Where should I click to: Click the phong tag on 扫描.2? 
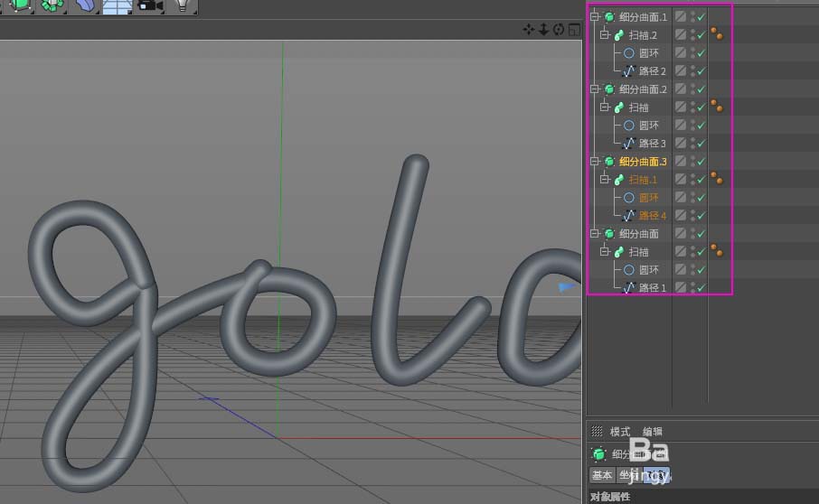[x=717, y=35]
